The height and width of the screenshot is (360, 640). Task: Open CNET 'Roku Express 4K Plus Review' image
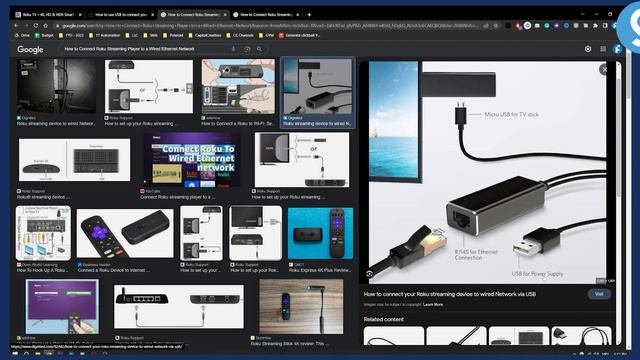click(x=320, y=233)
